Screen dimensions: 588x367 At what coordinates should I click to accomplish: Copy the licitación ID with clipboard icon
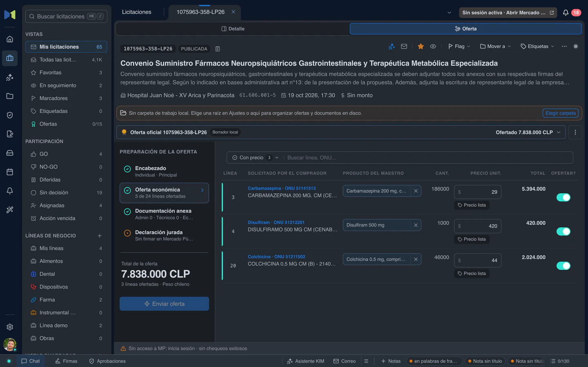[218, 49]
